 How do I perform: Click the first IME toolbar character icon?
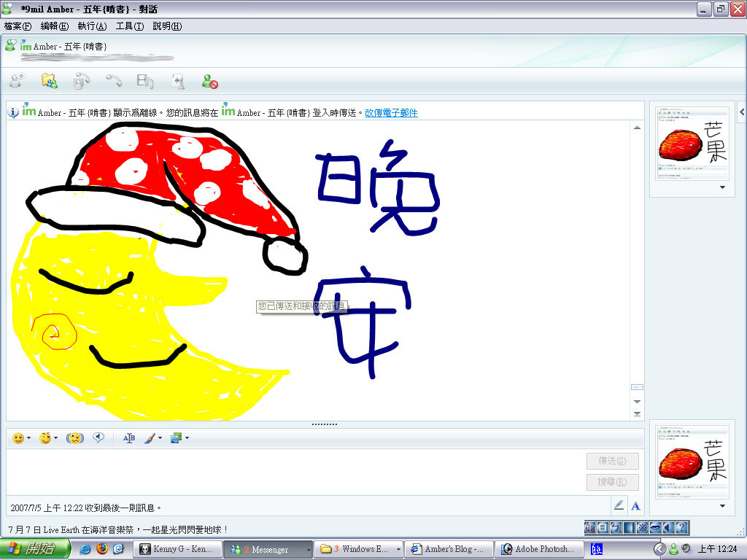(x=589, y=528)
